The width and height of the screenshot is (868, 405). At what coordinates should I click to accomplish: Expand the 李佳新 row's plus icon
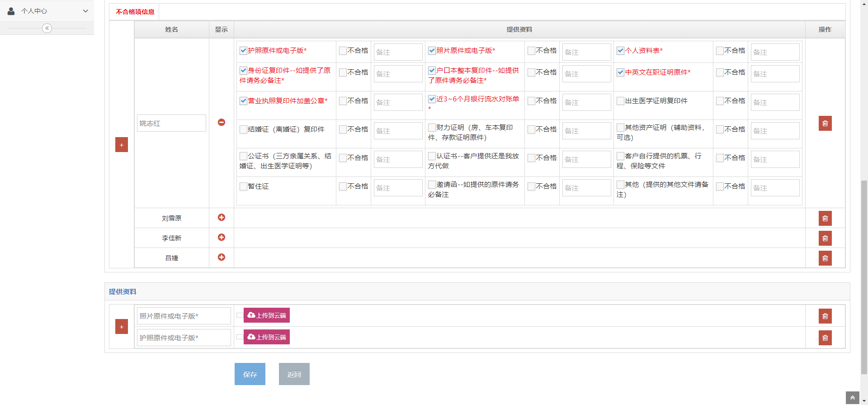point(222,237)
